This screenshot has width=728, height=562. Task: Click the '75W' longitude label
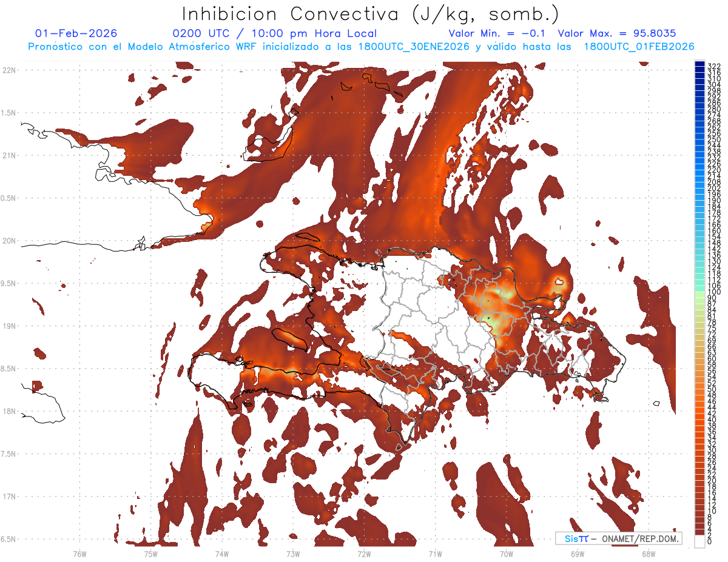(x=150, y=554)
